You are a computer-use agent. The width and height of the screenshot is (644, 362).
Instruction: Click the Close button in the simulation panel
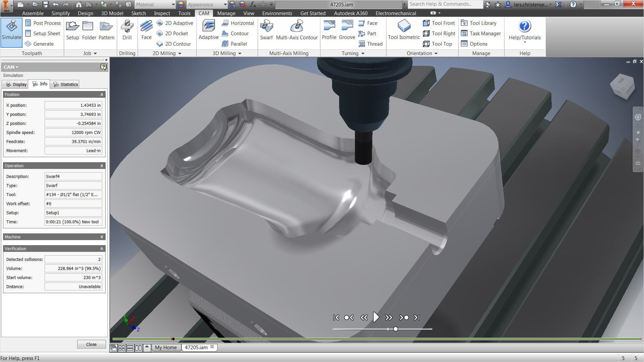(91, 344)
